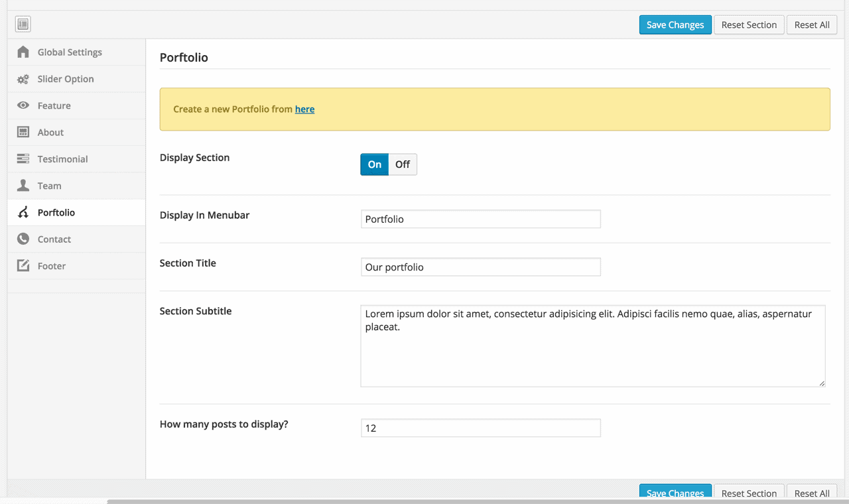Open the Porftolio sidebar tab
Viewport: 849px width, 504px height.
click(56, 212)
